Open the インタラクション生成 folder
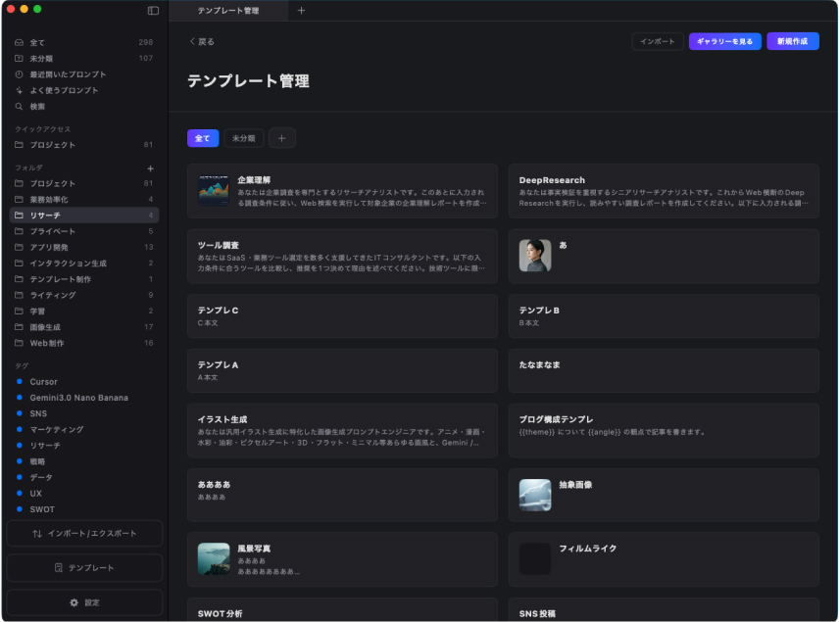This screenshot has width=840, height=622. [x=84, y=263]
